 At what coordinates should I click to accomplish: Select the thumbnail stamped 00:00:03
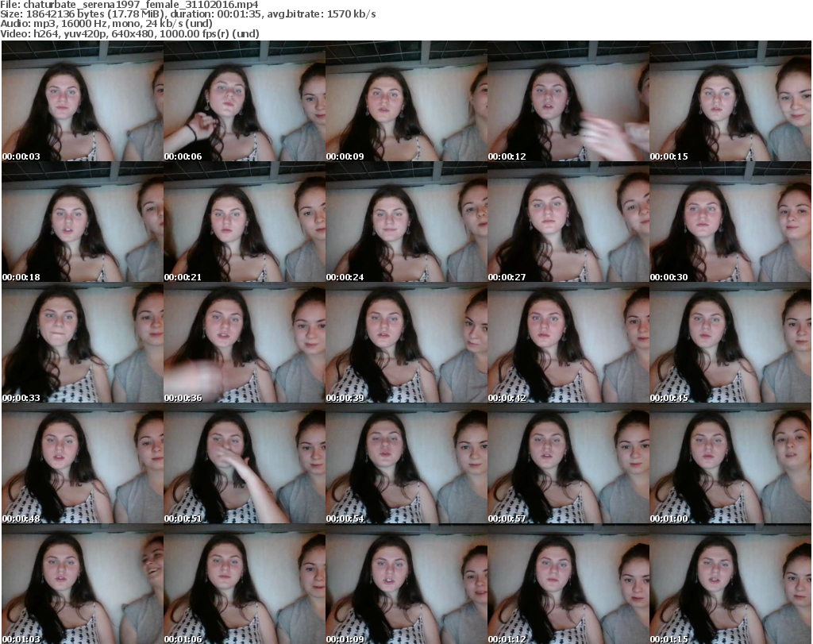(83, 101)
